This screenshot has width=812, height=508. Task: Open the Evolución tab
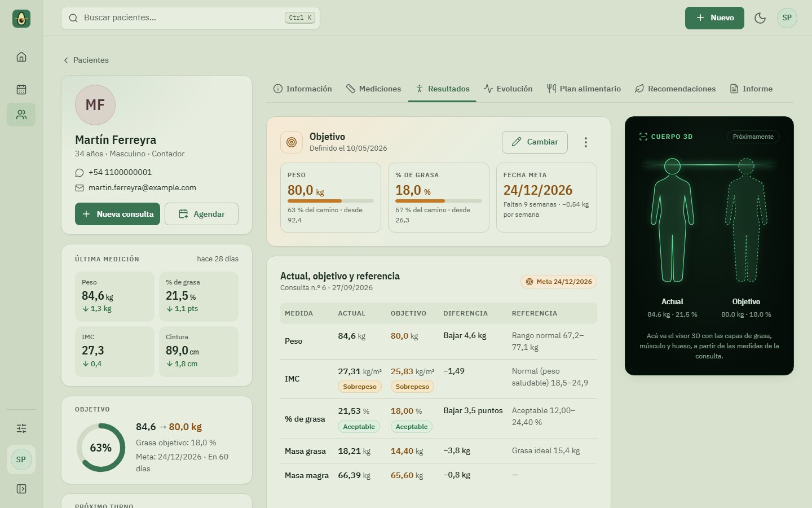pos(508,89)
